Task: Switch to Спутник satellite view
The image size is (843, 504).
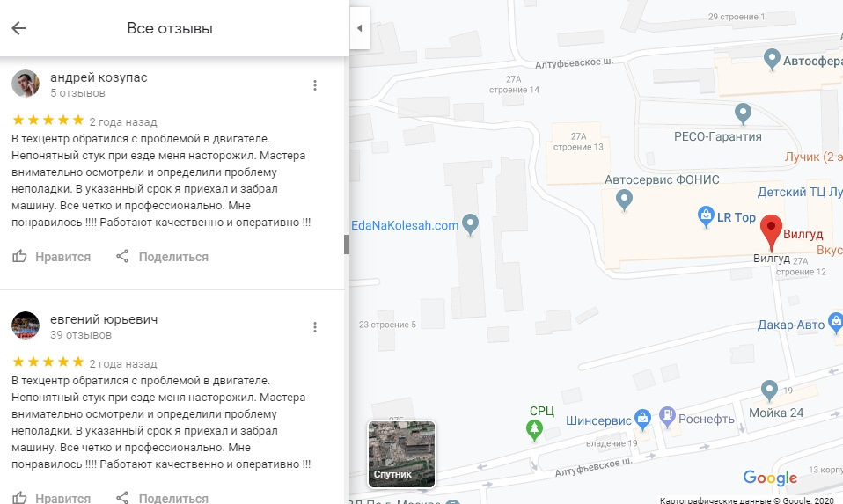Action: coord(401,454)
